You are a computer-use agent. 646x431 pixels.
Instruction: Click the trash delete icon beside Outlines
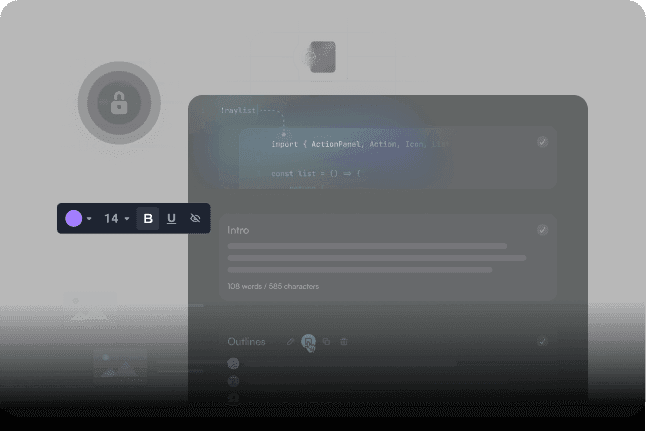[344, 342]
